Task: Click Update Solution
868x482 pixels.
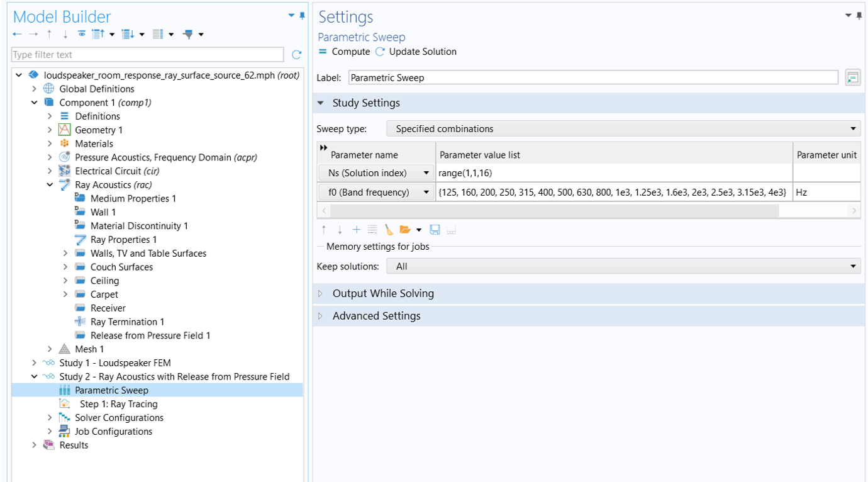Action: (416, 52)
